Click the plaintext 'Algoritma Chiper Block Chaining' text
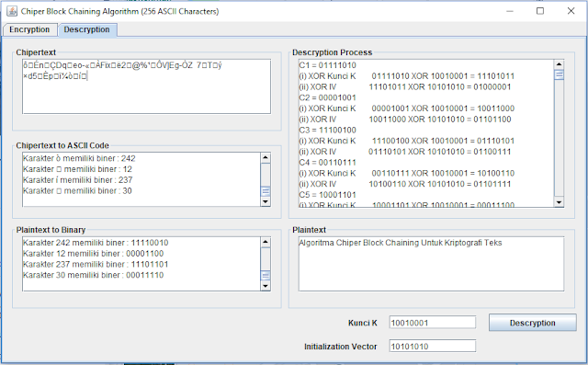Image resolution: width=588 pixels, height=365 pixels. pos(359,243)
